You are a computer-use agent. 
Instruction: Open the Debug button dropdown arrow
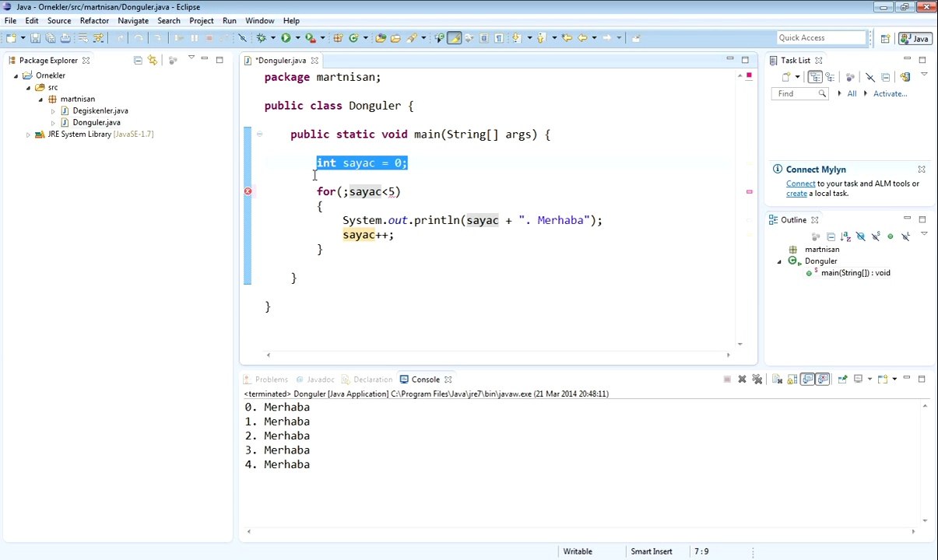[x=272, y=37]
